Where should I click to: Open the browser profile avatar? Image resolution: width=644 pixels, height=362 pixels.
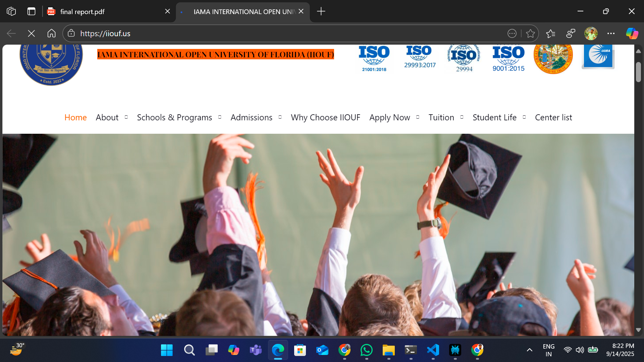(x=591, y=33)
